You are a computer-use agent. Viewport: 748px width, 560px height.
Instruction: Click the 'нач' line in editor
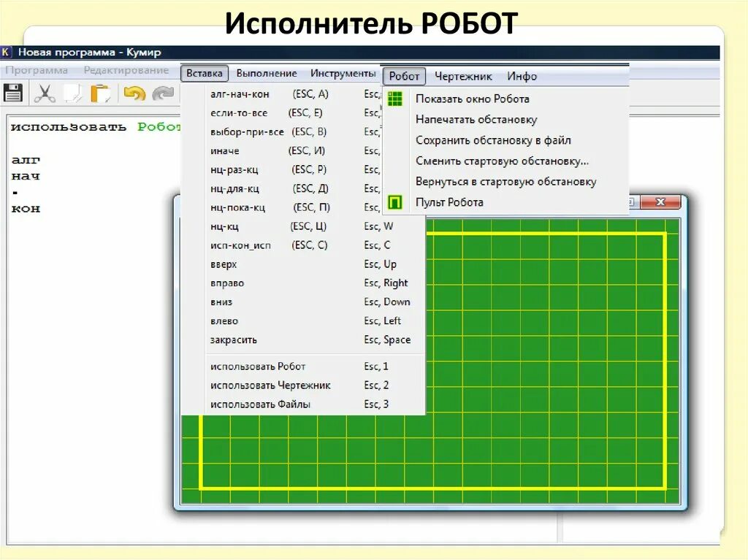click(26, 176)
